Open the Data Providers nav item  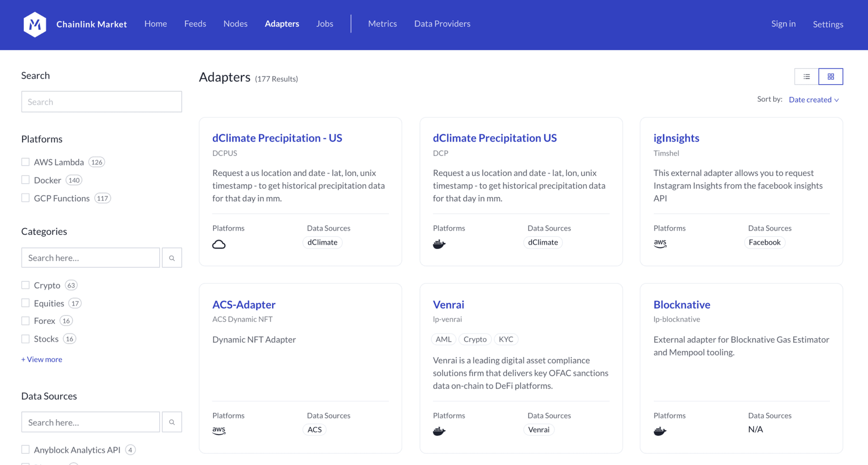pyautogui.click(x=442, y=24)
